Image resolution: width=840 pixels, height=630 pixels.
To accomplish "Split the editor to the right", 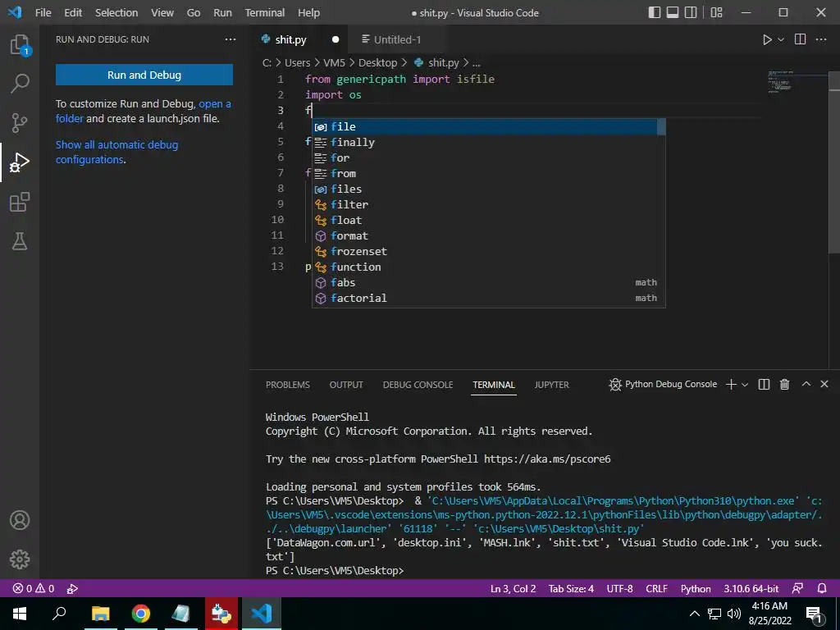I will [800, 39].
